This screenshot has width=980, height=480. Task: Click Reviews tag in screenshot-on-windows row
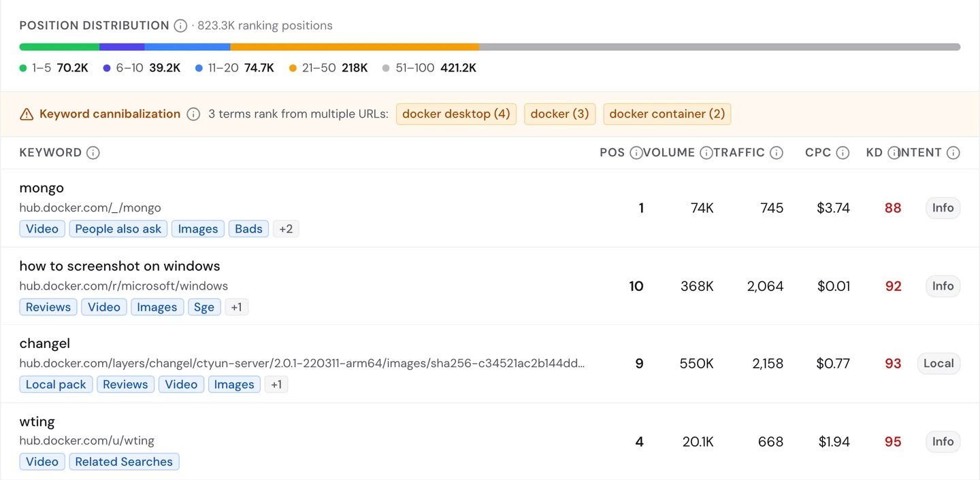click(x=48, y=307)
